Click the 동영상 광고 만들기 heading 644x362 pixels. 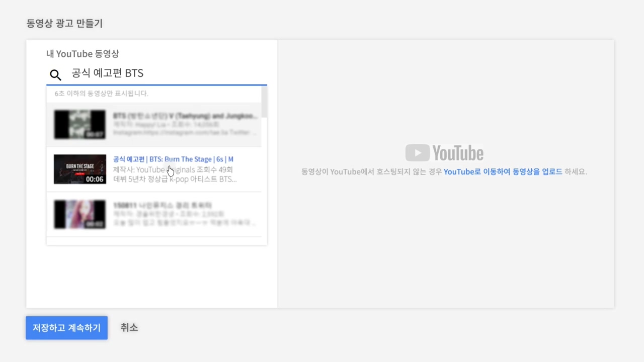pyautogui.click(x=64, y=24)
